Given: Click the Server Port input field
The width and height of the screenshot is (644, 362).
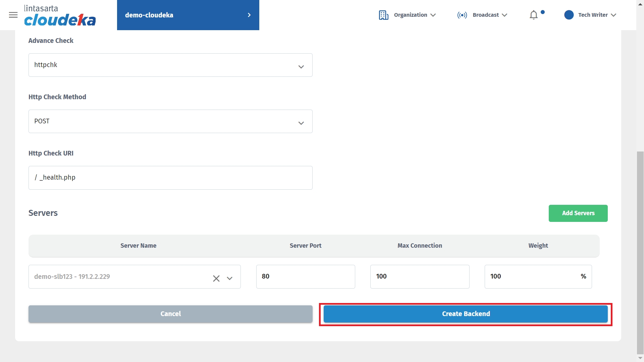Looking at the screenshot, I should pos(305,277).
